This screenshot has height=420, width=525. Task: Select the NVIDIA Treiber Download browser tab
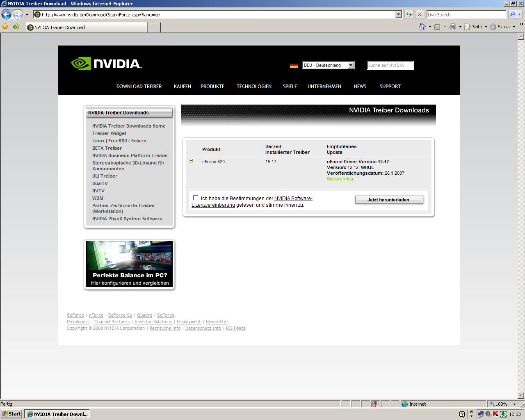pos(87,27)
